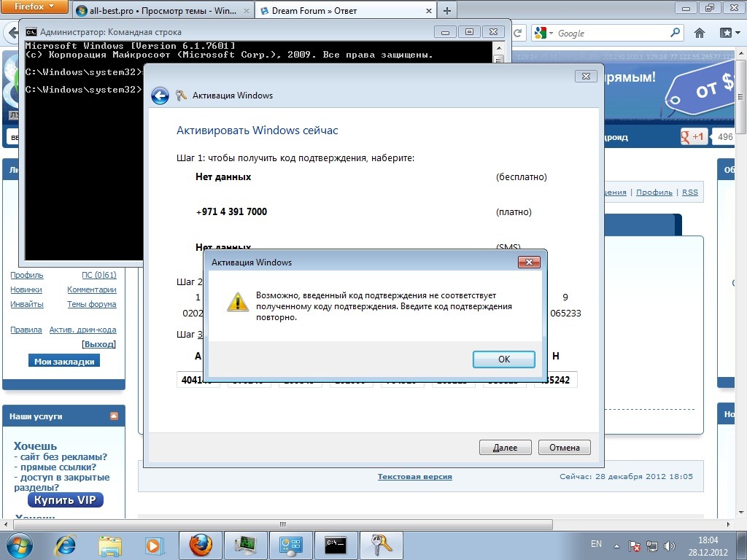
Task: Open the Профиль link beside RSS
Action: [x=654, y=192]
